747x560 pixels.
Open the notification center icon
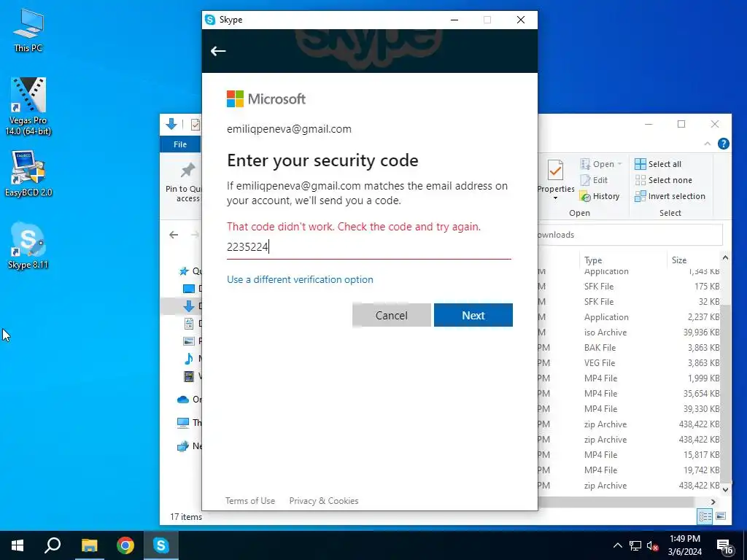pyautogui.click(x=725, y=547)
